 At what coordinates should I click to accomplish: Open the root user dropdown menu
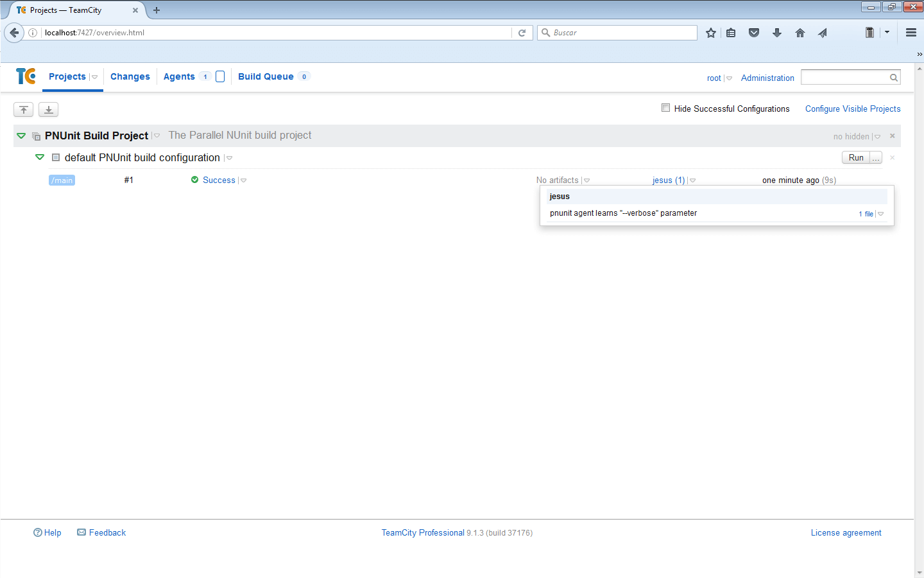(x=729, y=78)
